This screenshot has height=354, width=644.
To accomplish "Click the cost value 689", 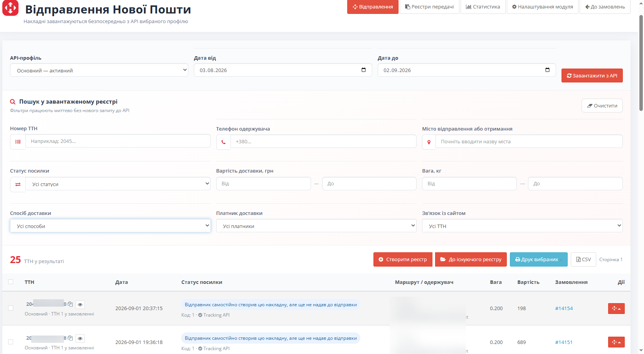I will 521,342.
